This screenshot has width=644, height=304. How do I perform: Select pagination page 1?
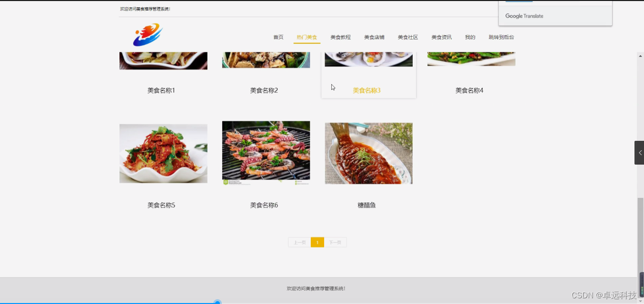point(317,242)
